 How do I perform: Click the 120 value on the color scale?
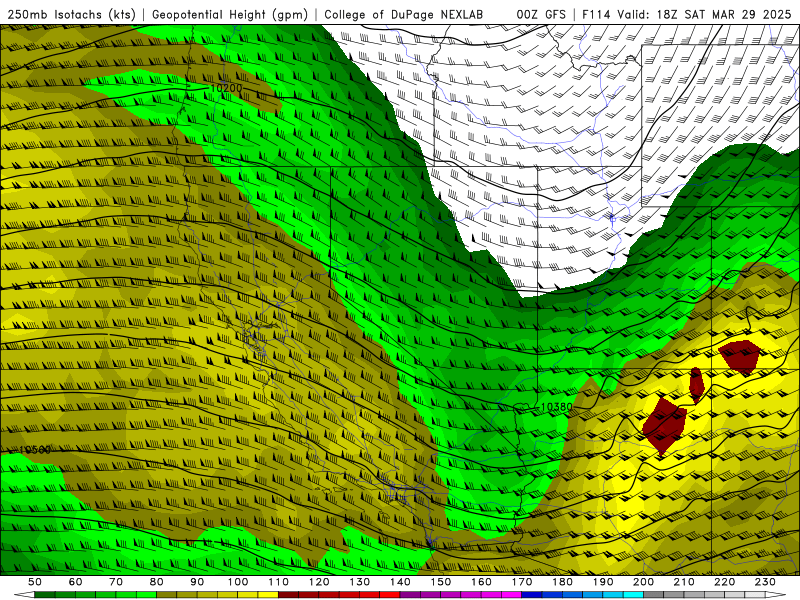pyautogui.click(x=319, y=582)
